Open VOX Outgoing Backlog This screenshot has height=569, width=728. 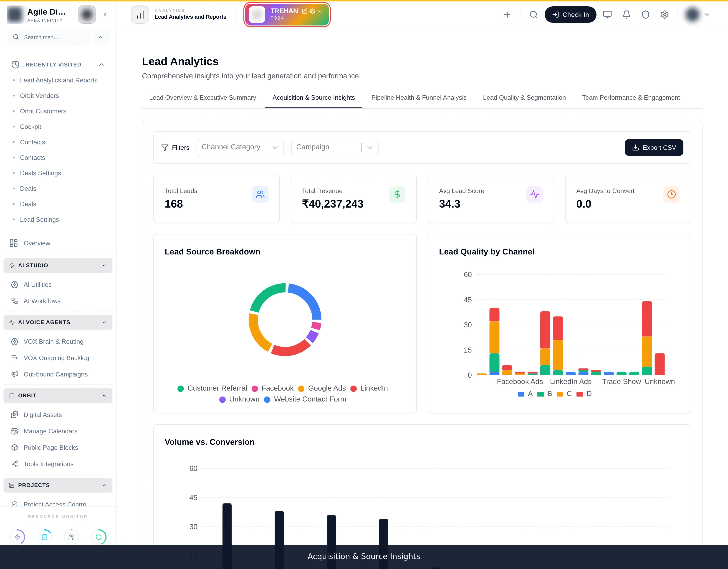pyautogui.click(x=58, y=358)
